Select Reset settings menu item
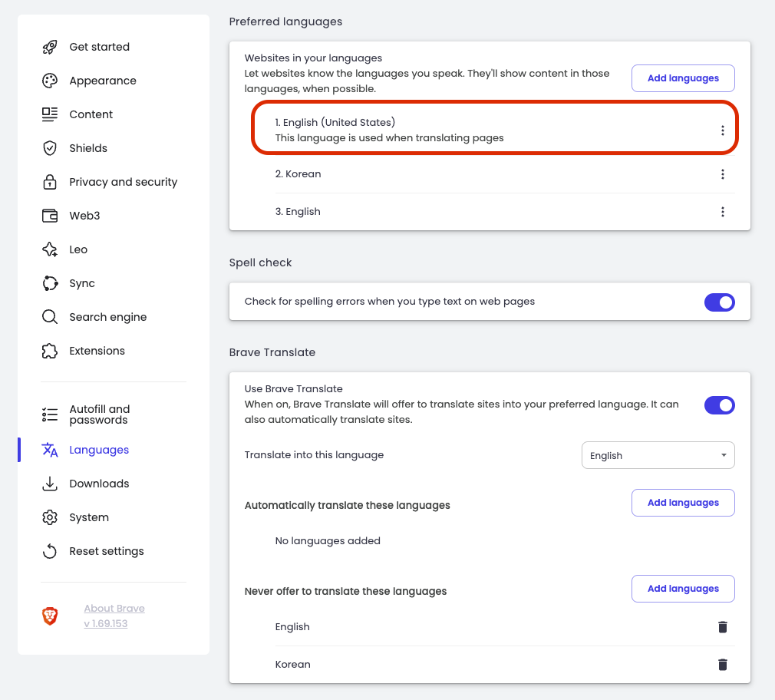The image size is (775, 700). 106,551
